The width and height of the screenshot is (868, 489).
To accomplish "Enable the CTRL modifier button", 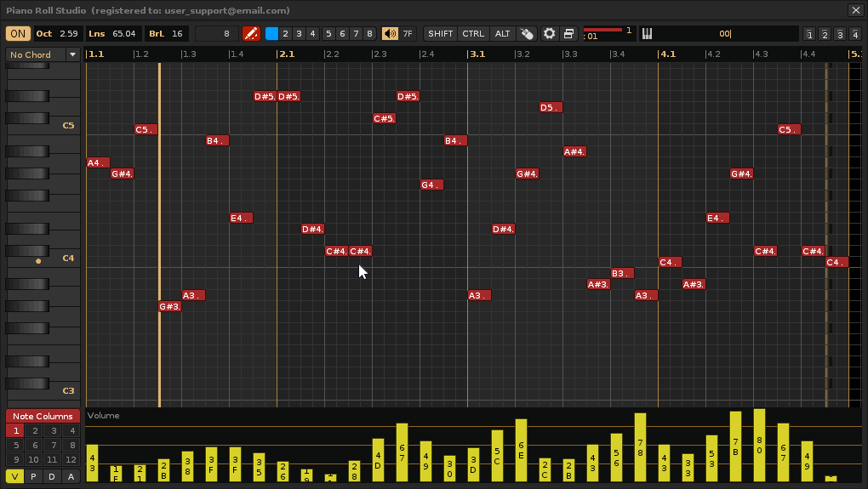I will (473, 34).
